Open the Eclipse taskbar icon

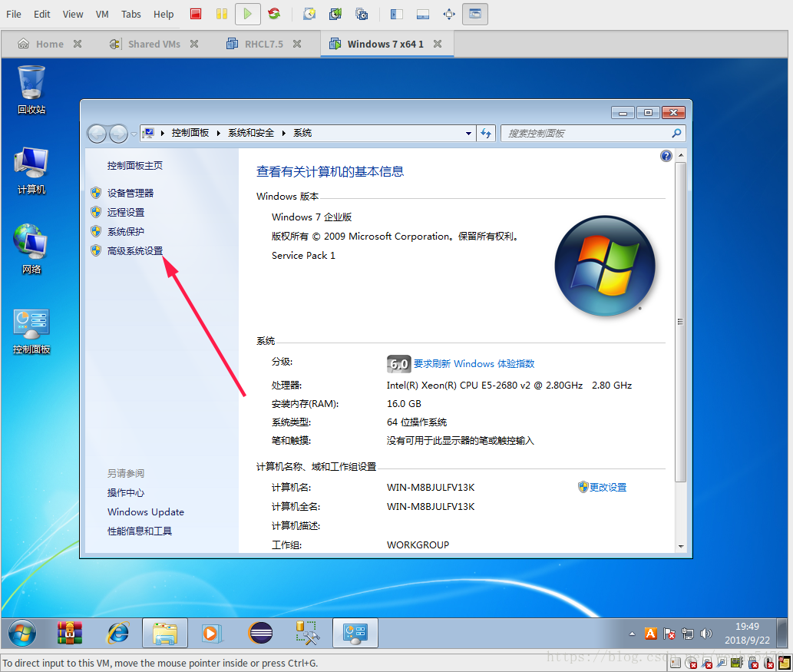260,633
